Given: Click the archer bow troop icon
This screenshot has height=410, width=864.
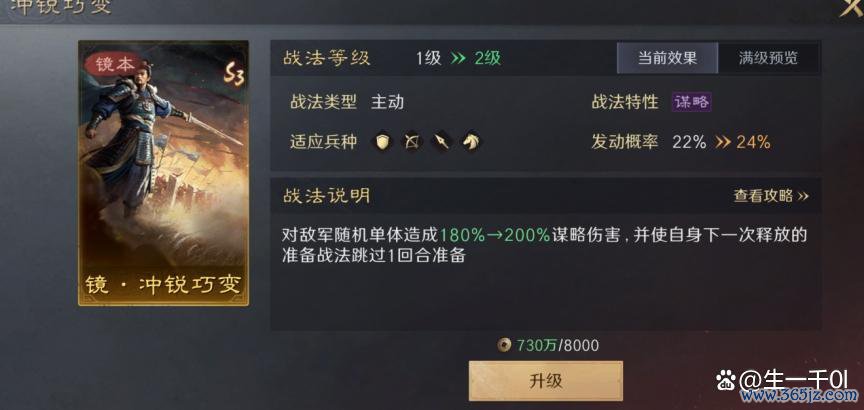Looking at the screenshot, I should 412,142.
